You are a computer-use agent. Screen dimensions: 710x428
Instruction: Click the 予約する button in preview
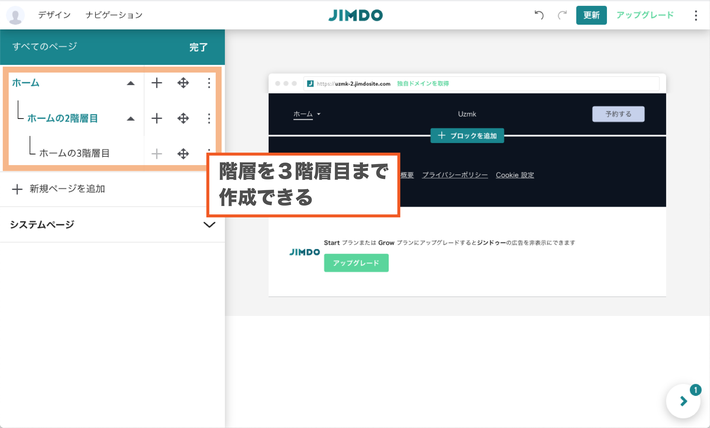[618, 114]
